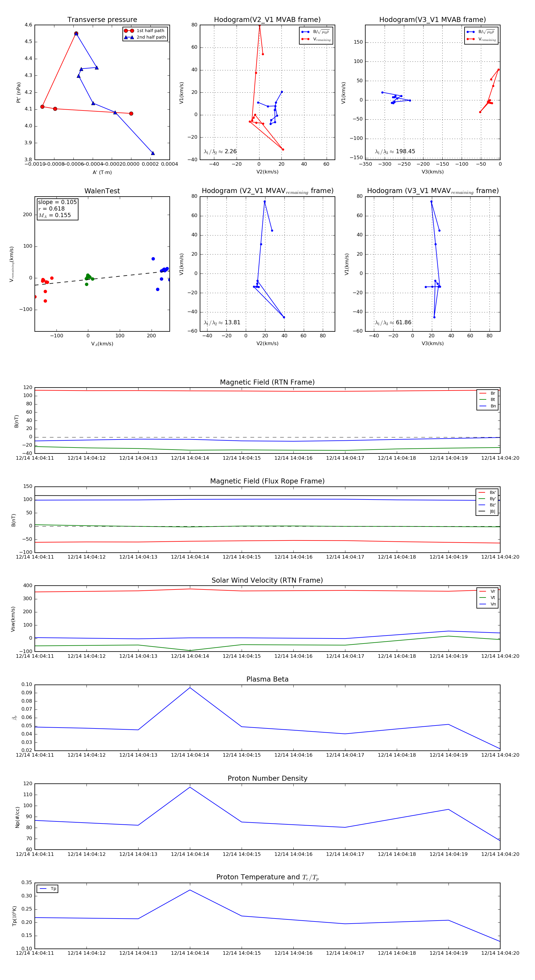
Task: Click the 'Proton Number Density' title
Action: (x=267, y=778)
